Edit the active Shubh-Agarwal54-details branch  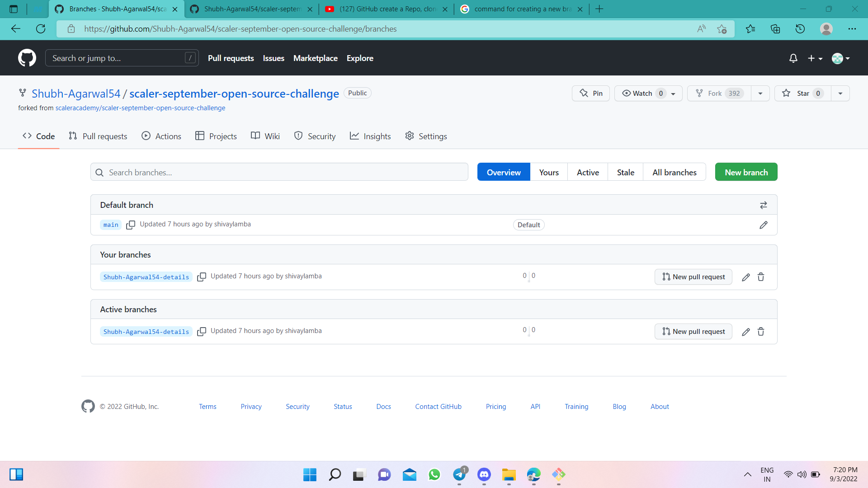[745, 332]
